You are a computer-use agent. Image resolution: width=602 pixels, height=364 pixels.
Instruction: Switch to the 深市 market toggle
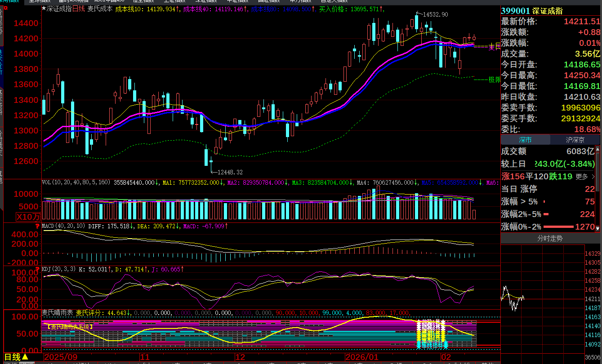pos(525,140)
